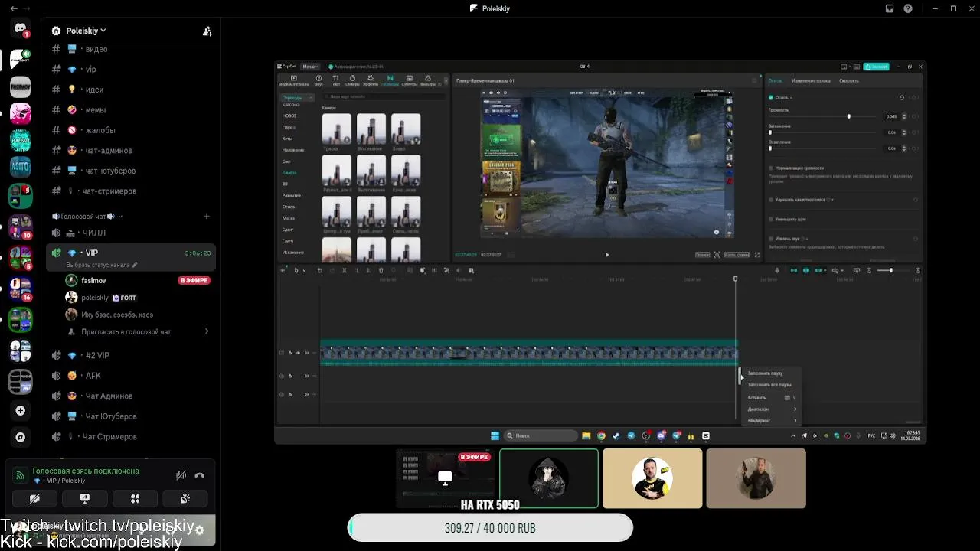This screenshot has height=551, width=980.
Task: Toggle CapCut preview fullscreen icon
Action: click(x=757, y=255)
